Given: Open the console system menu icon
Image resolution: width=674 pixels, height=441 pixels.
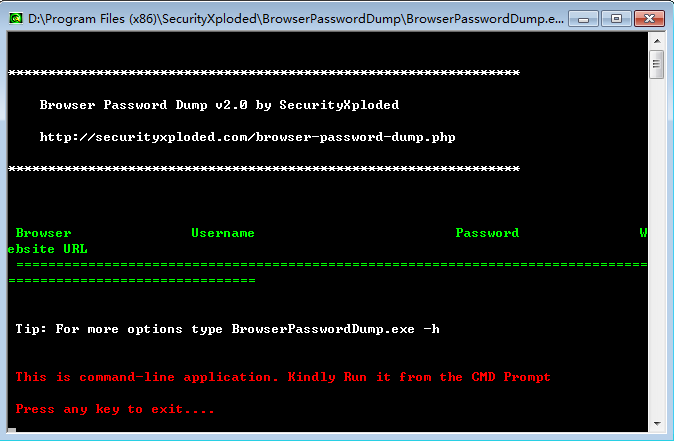Looking at the screenshot, I should click(x=15, y=18).
